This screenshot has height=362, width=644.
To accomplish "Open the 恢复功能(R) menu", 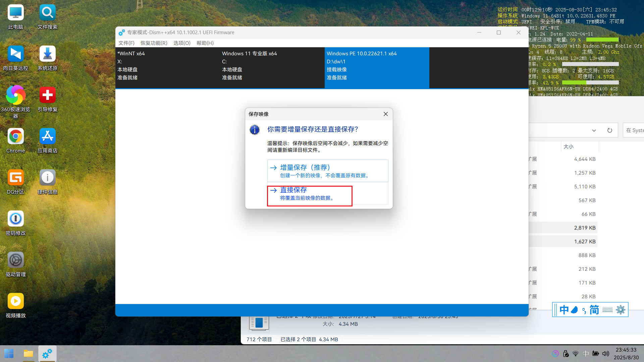I will click(x=154, y=43).
